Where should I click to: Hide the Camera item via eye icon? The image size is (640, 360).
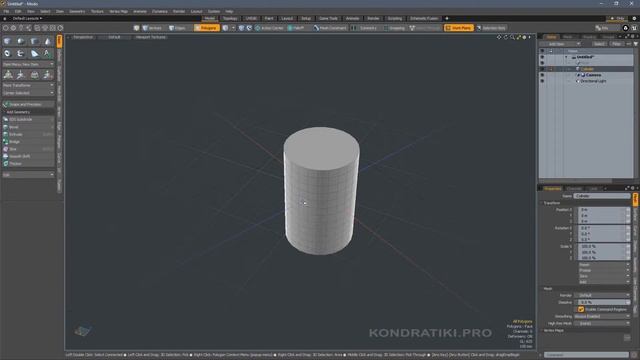[542, 75]
